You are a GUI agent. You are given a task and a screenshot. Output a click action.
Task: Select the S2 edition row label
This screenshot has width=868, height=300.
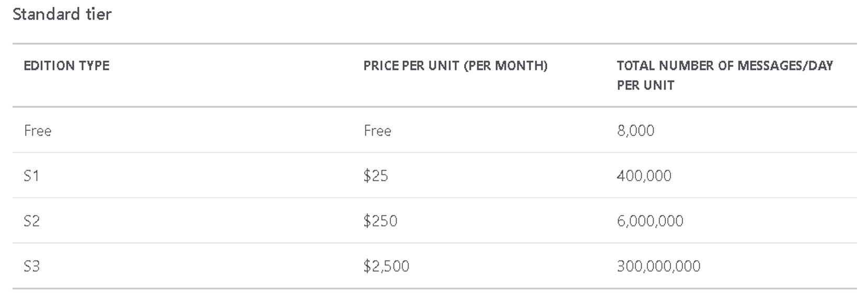point(31,221)
